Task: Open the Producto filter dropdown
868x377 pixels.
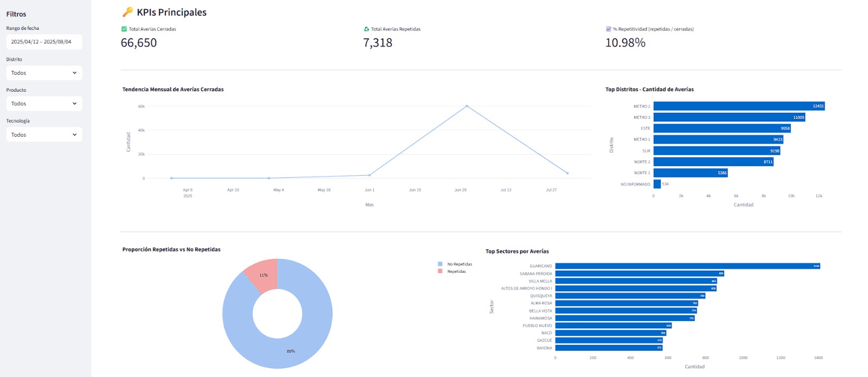Action: pos(44,104)
